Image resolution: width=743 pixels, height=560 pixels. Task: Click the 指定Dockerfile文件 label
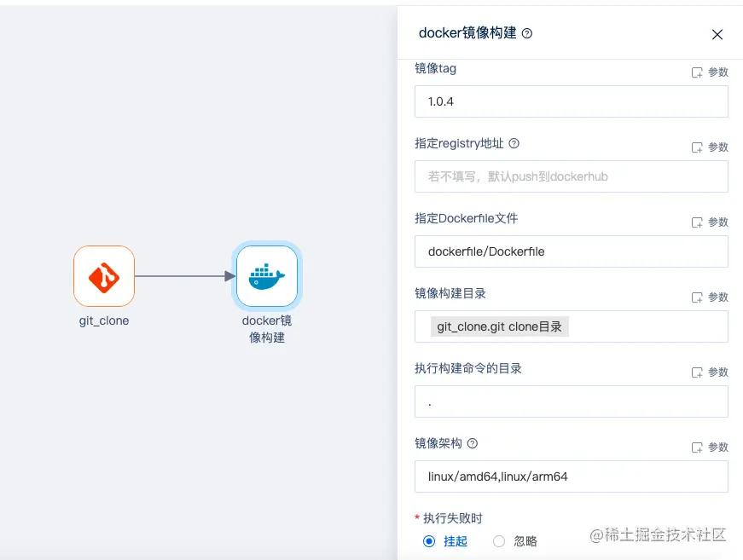pyautogui.click(x=467, y=218)
